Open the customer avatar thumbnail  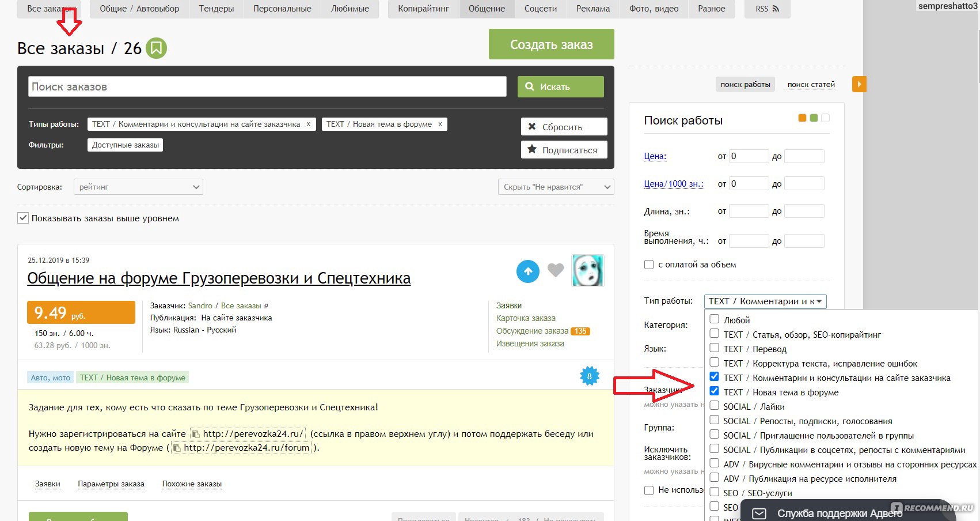coord(587,270)
